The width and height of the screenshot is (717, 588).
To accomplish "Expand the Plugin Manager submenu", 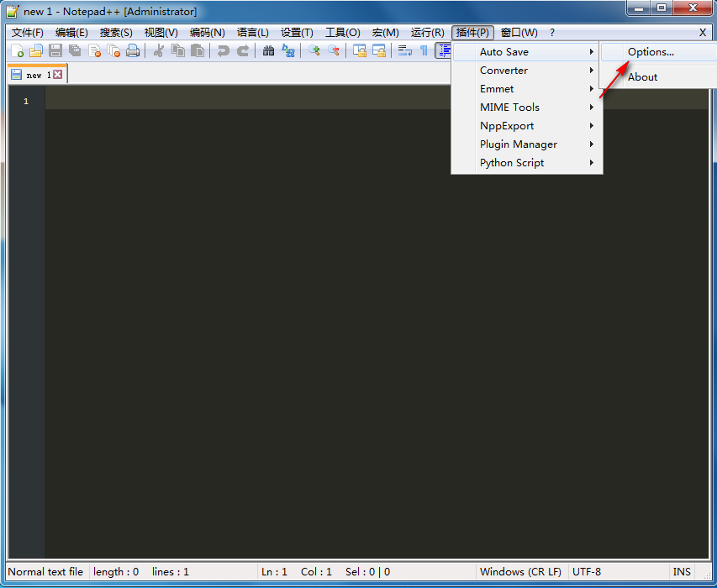I will coord(526,144).
